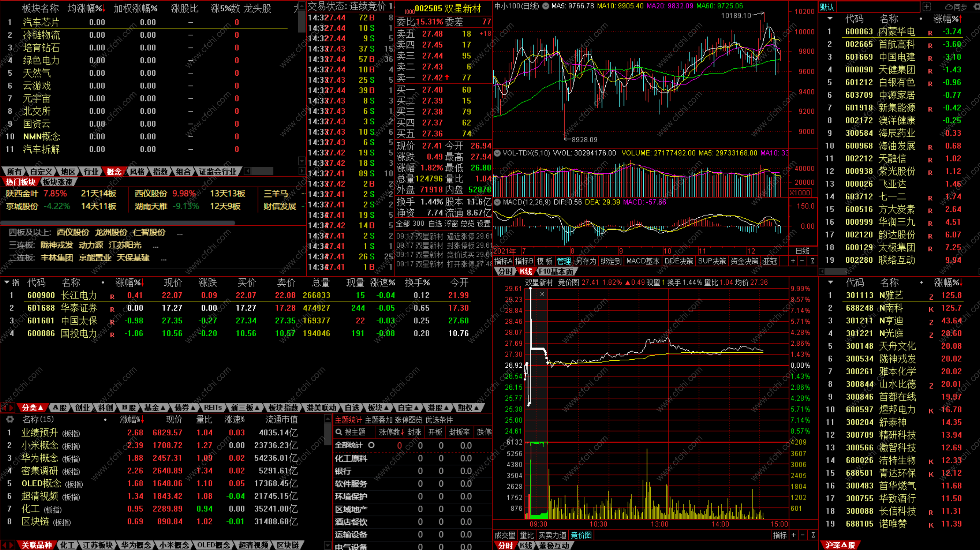Screen dimensions: 980x550
Task: Toggle the 全部统计 radio circle
Action: pos(371,445)
